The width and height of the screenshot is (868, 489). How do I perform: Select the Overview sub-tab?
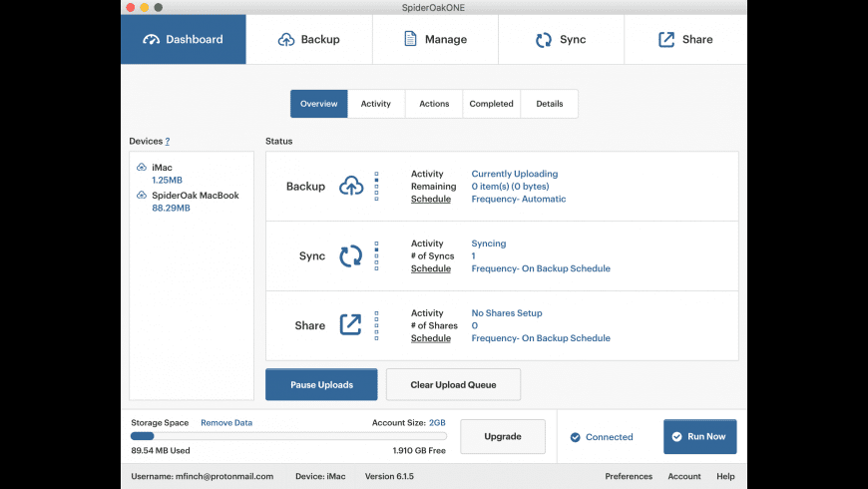(x=319, y=104)
